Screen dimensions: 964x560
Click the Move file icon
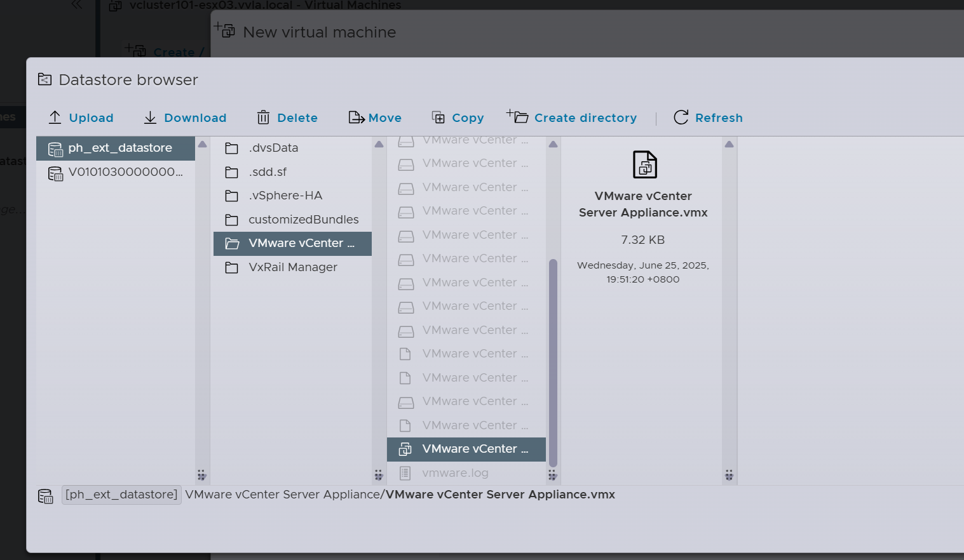coord(356,117)
